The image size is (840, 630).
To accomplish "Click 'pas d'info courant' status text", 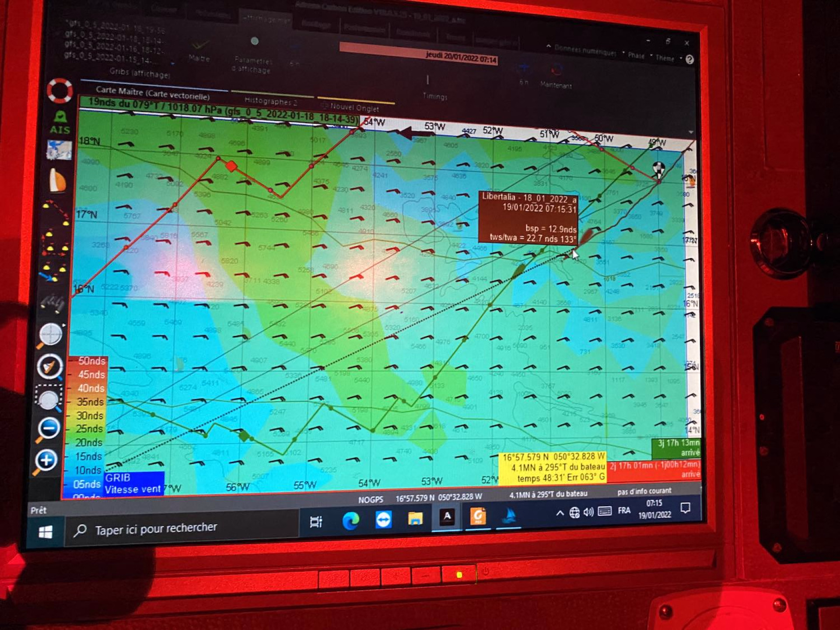I will pos(644,491).
